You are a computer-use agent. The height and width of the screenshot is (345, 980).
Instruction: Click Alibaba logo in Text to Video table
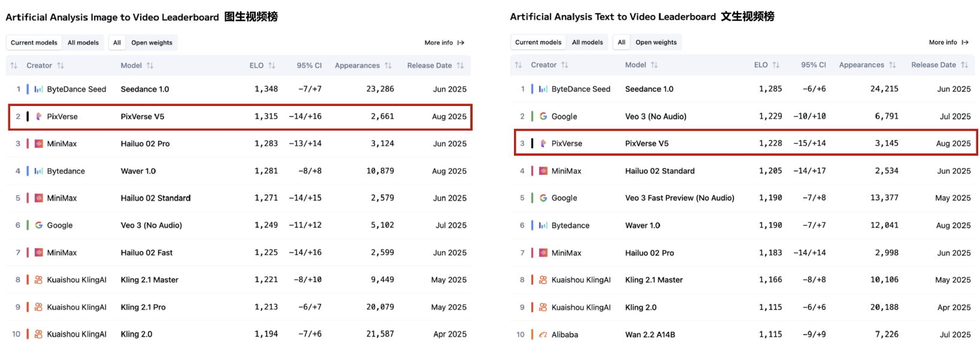543,335
